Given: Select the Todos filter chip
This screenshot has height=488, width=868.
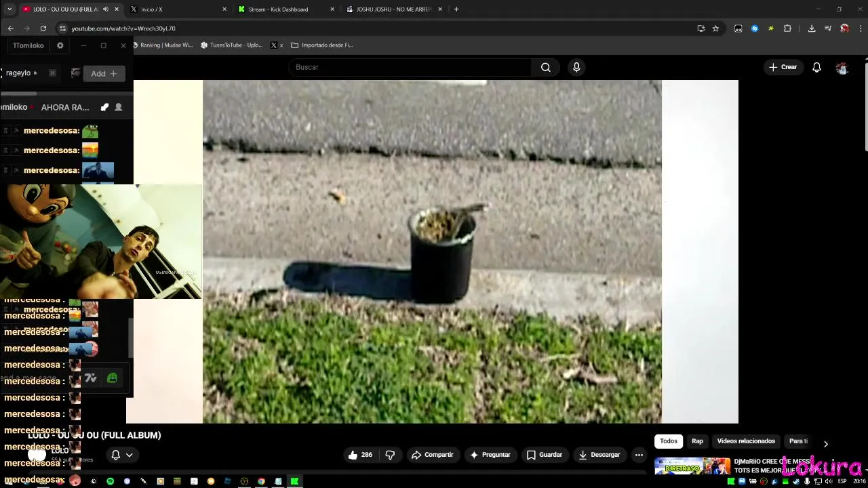Looking at the screenshot, I should coord(669,441).
